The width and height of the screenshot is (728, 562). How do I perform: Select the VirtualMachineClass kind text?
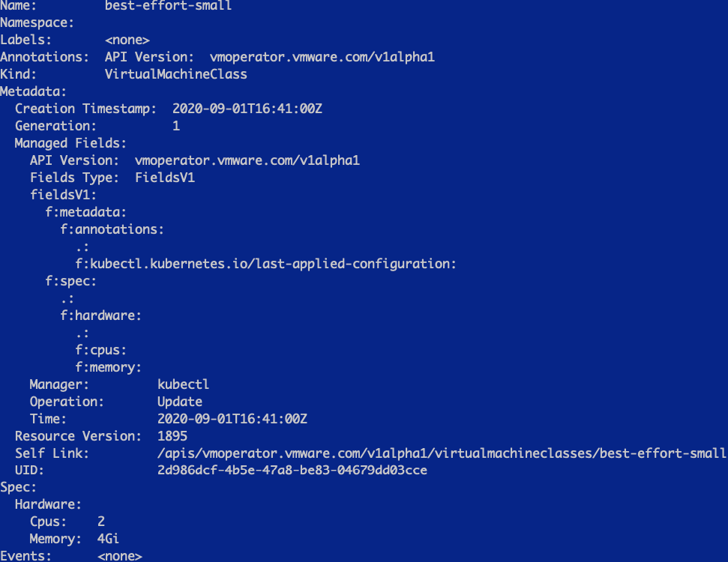coord(176,74)
